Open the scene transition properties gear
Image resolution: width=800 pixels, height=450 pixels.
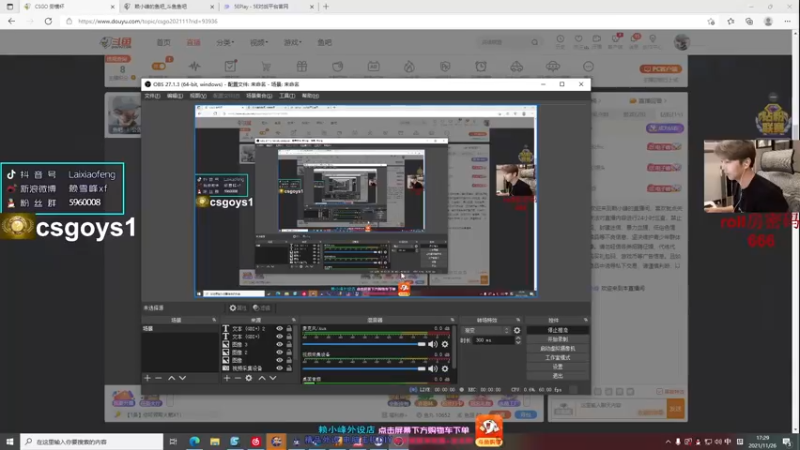click(517, 331)
